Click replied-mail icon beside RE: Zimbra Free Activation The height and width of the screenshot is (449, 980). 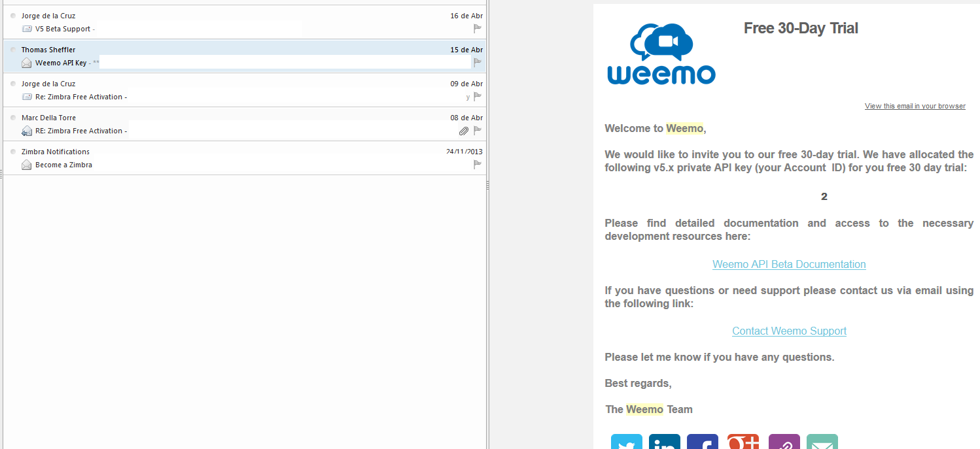click(27, 131)
